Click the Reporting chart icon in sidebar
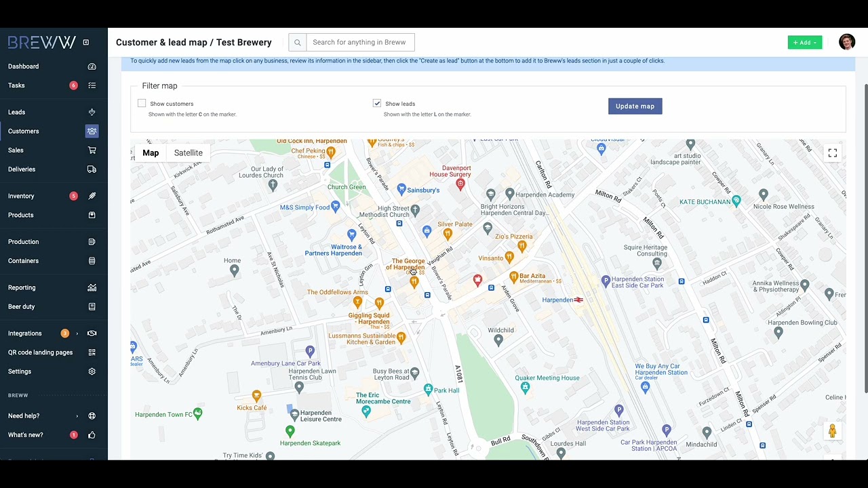868x488 pixels. click(x=92, y=288)
